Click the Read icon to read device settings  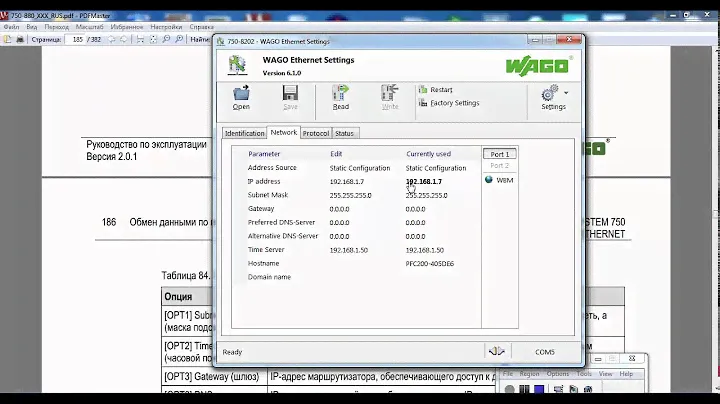click(x=340, y=96)
